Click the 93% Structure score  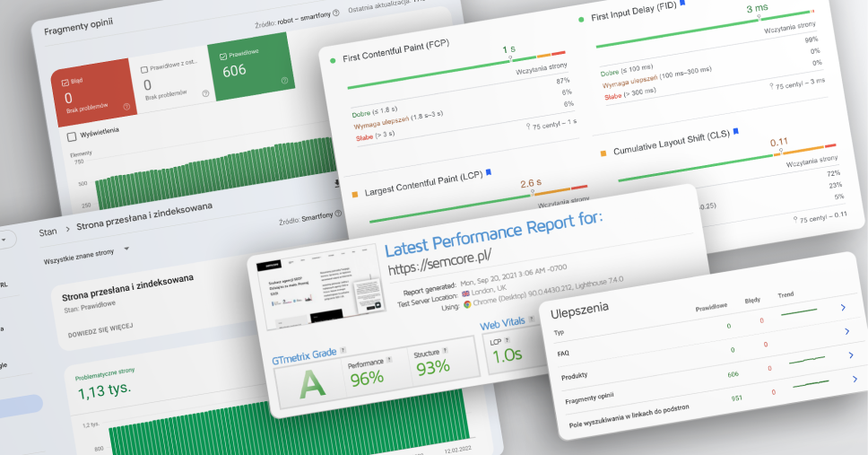(433, 367)
